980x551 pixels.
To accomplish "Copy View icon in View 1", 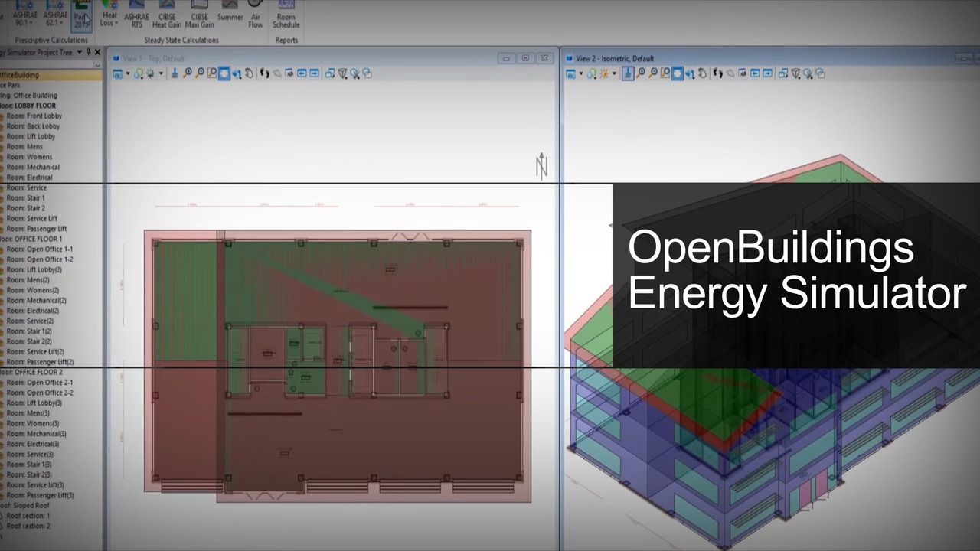I will pos(329,73).
